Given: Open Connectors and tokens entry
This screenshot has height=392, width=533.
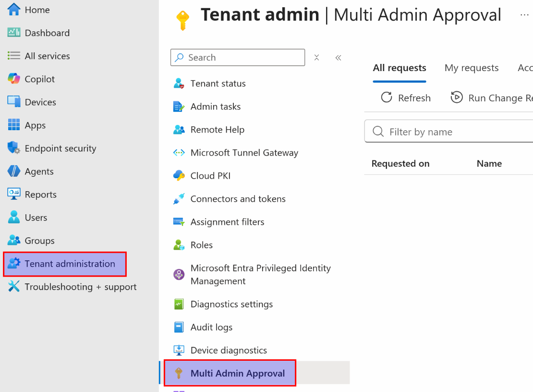Looking at the screenshot, I should [238, 199].
